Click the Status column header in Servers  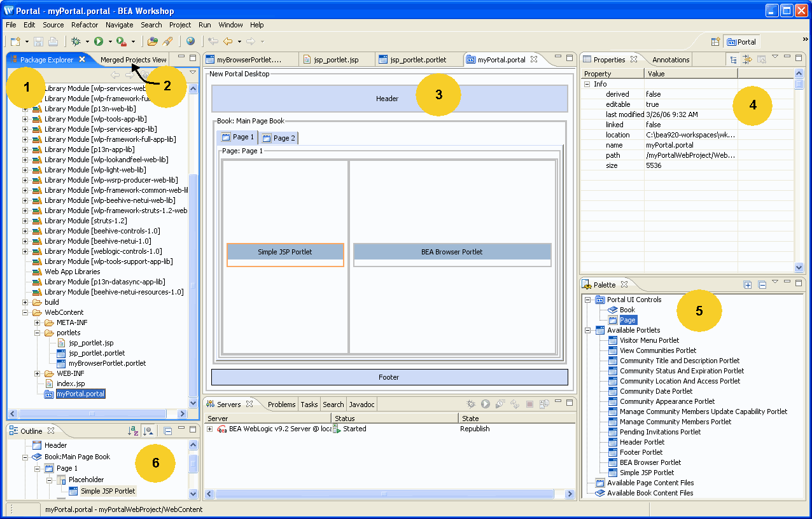click(x=395, y=419)
